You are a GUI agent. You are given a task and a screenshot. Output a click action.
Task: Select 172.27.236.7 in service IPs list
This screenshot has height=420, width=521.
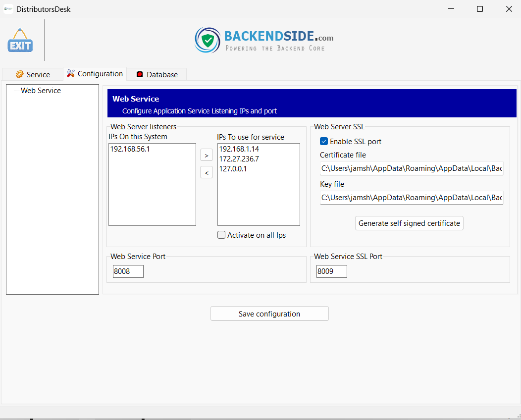[x=239, y=159]
